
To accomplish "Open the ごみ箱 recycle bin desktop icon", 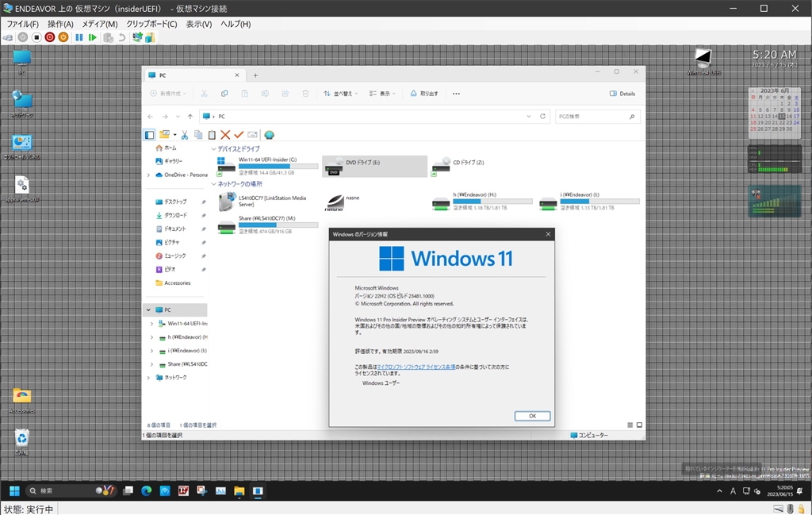I will [21, 442].
